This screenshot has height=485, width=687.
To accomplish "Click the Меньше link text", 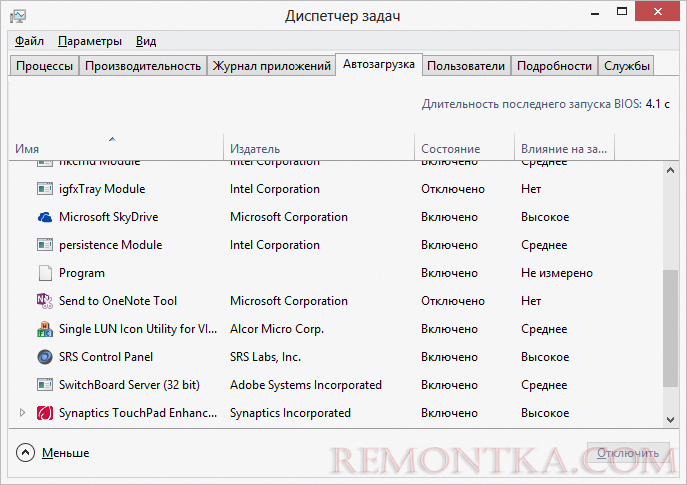I will click(66, 453).
